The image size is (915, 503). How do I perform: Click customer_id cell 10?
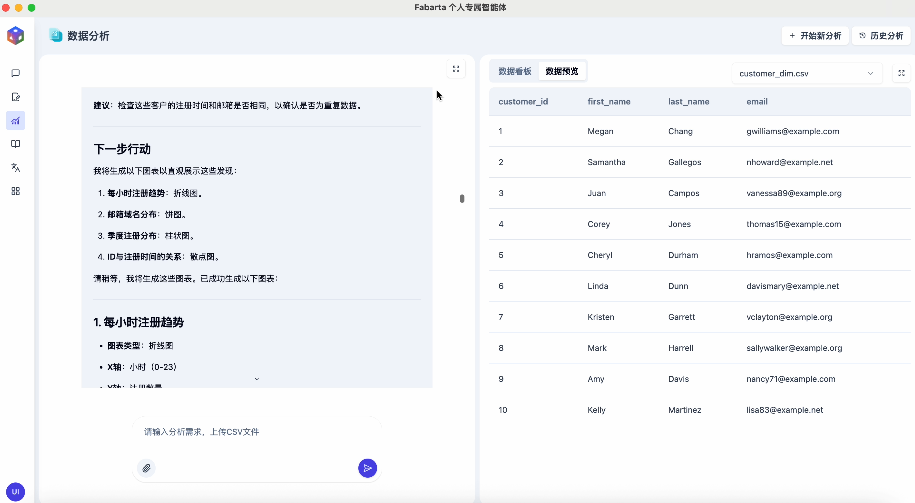(502, 410)
